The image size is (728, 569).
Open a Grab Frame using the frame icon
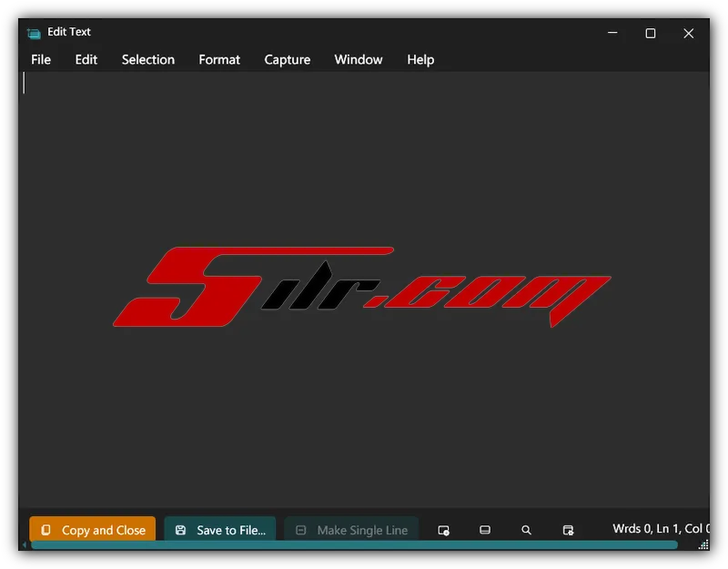(x=485, y=530)
